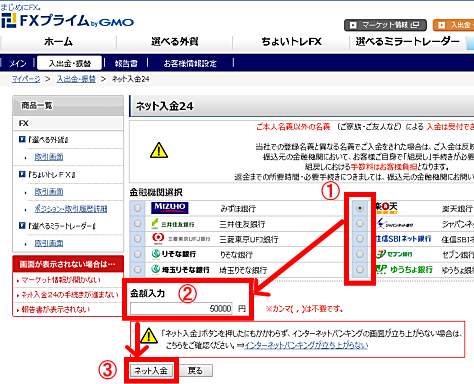Select the みずほ銀行 radio button
The image size is (474, 384).
click(137, 208)
